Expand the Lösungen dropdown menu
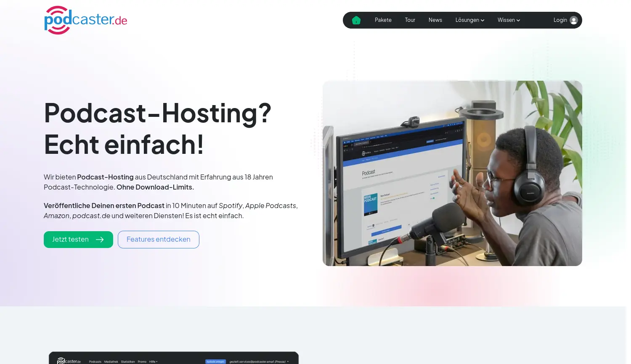Screen dimensions: 631x364 pyautogui.click(x=469, y=20)
